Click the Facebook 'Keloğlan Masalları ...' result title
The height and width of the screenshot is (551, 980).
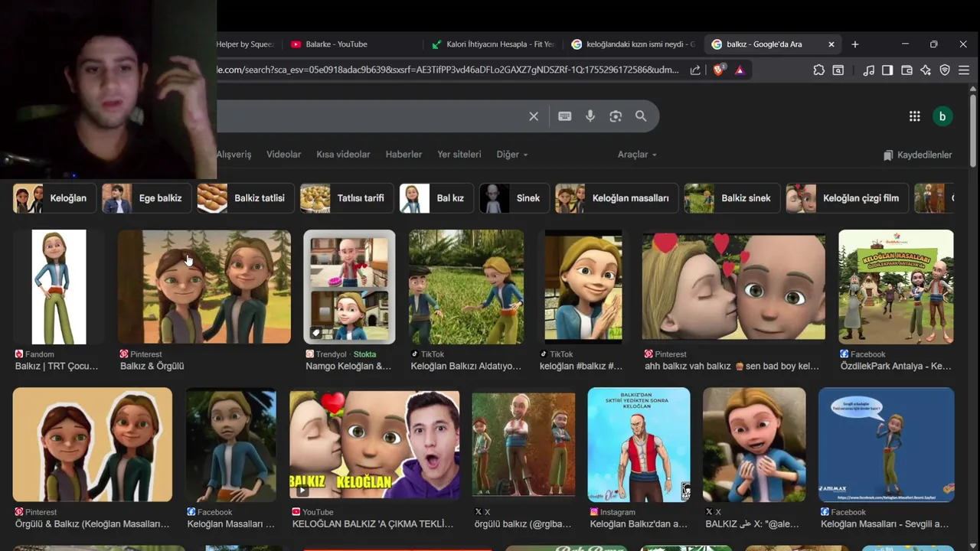pos(230,524)
